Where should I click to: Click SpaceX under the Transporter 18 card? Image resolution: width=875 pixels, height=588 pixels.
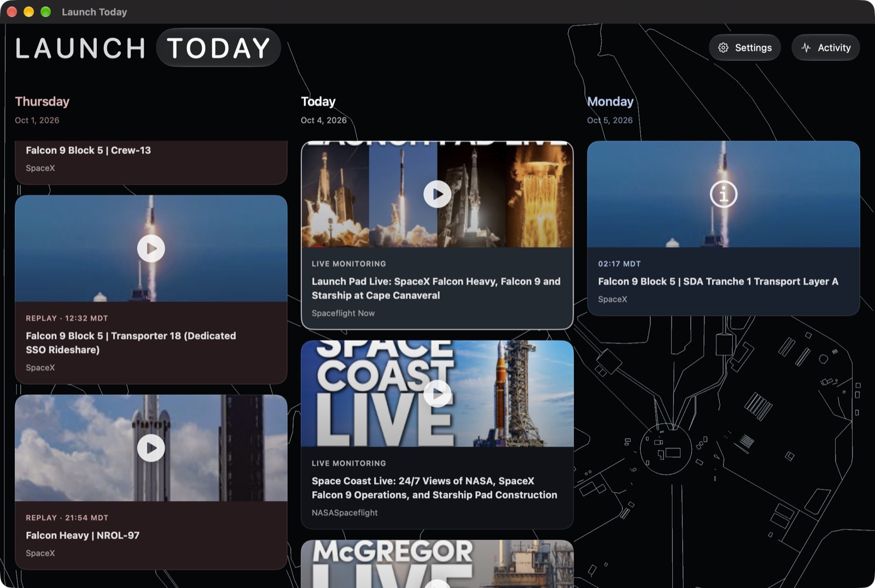(x=40, y=368)
